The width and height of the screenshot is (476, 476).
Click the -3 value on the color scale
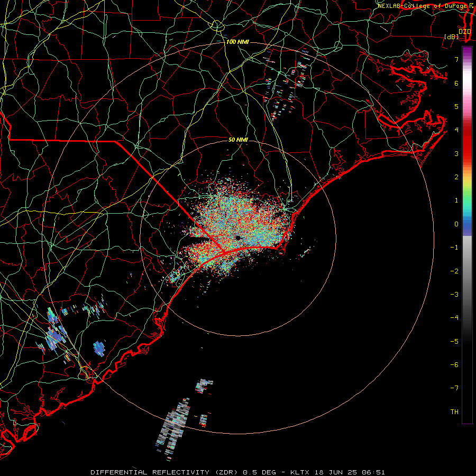pyautogui.click(x=454, y=295)
